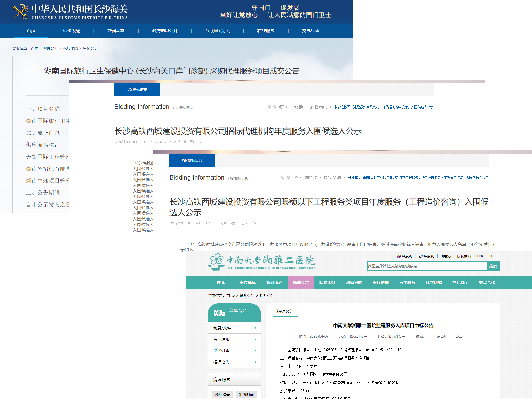532x399 pixels.
Task: Open 医疗护理 in hospital navigation bar
Action: tap(381, 282)
